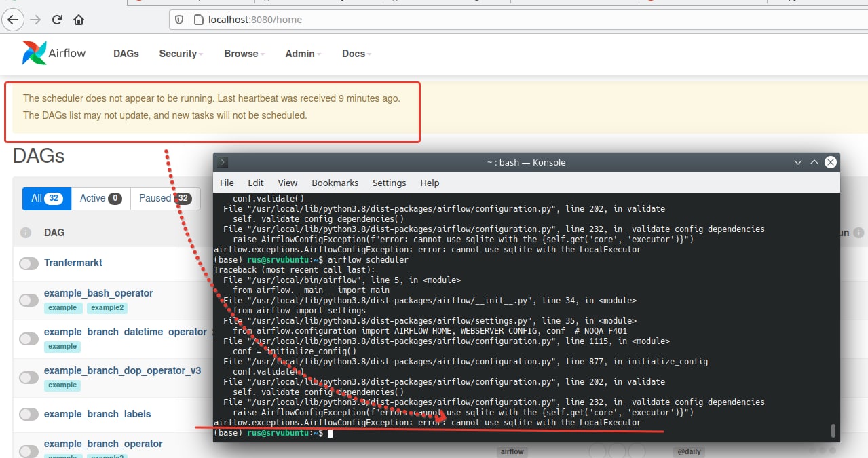
Task: Toggle the example_branch_datetime_operator DAG switch
Action: click(29, 339)
